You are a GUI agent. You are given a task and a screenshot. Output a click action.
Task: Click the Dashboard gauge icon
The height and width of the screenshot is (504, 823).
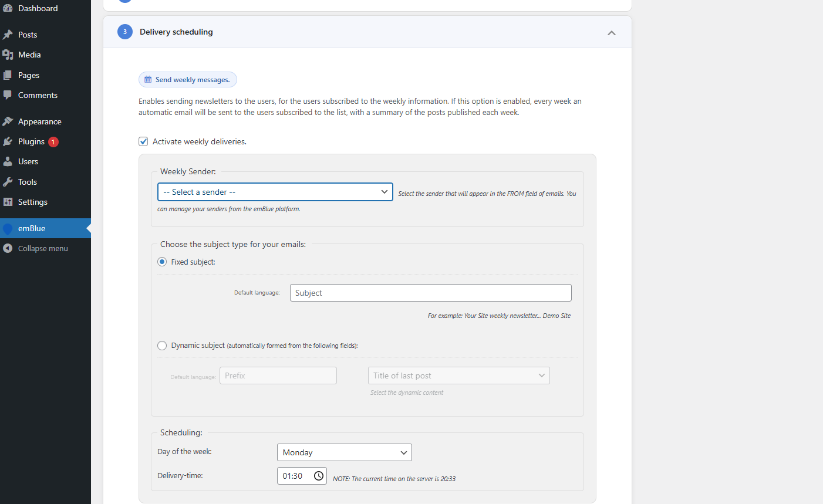pyautogui.click(x=8, y=8)
